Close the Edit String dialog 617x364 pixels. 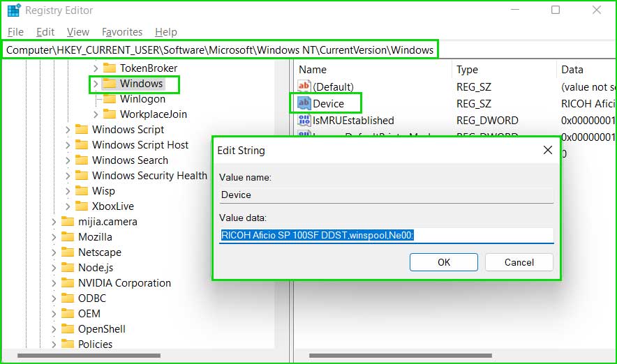pos(548,150)
